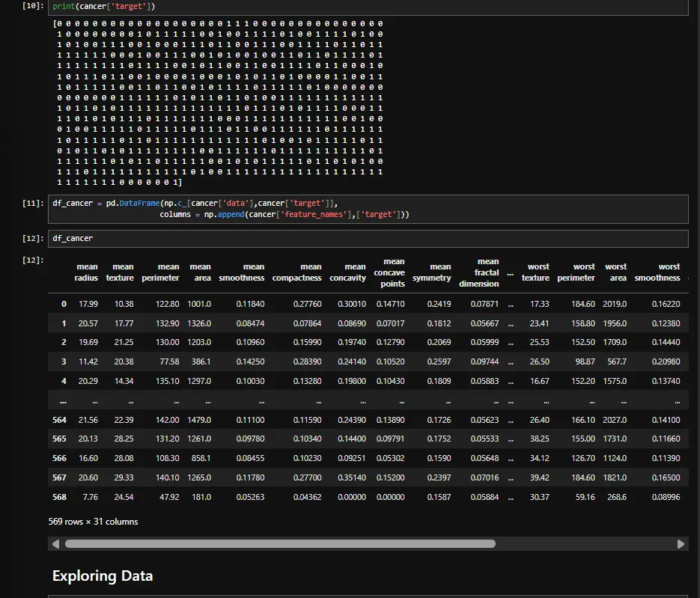This screenshot has width=700, height=598.
Task: Click the cell prompt label [11]:
Action: pos(33,203)
